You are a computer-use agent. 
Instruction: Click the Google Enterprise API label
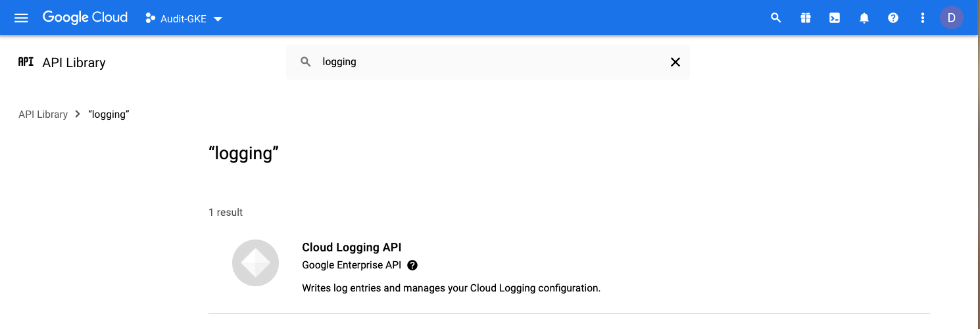[x=351, y=265]
